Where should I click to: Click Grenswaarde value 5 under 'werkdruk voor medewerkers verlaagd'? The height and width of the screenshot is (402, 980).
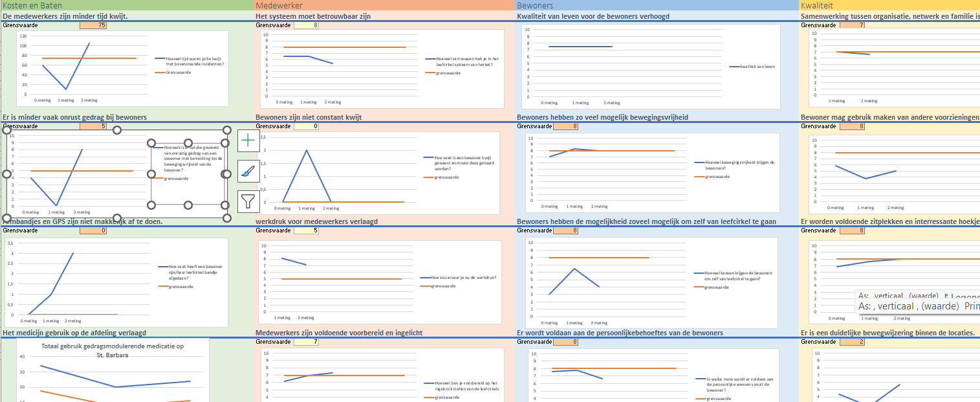[x=306, y=230]
